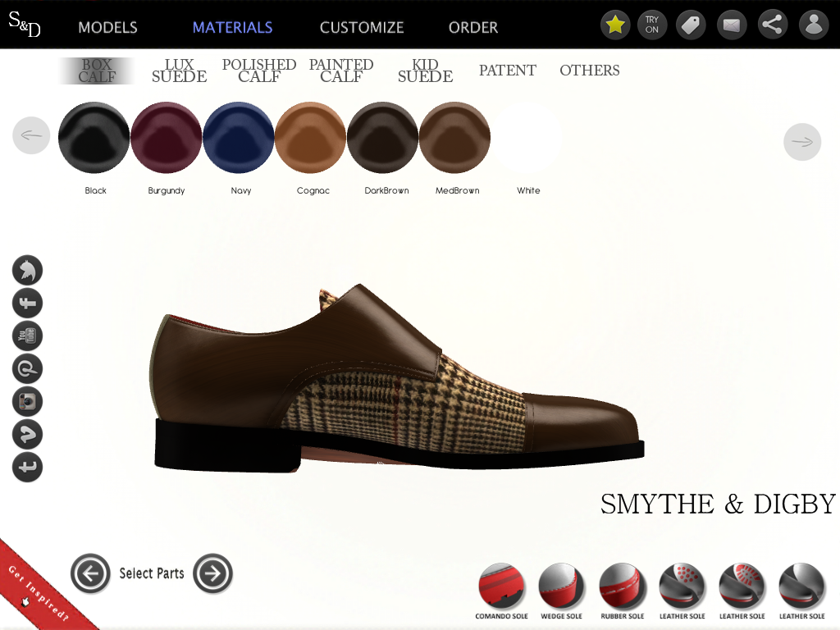This screenshot has width=840, height=630.
Task: Open the Facebook icon
Action: click(x=27, y=304)
